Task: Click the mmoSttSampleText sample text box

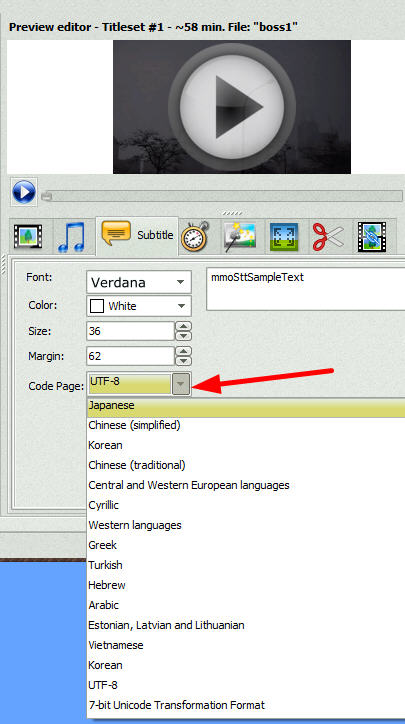Action: click(305, 290)
